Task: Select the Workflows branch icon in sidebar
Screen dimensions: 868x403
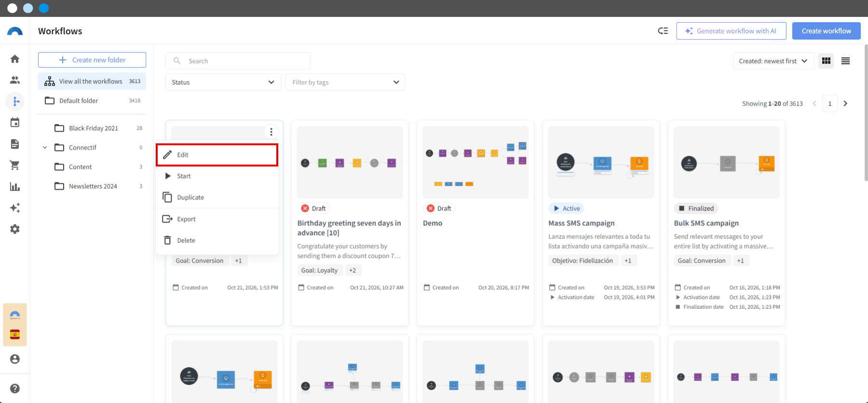Action: pyautogui.click(x=15, y=101)
